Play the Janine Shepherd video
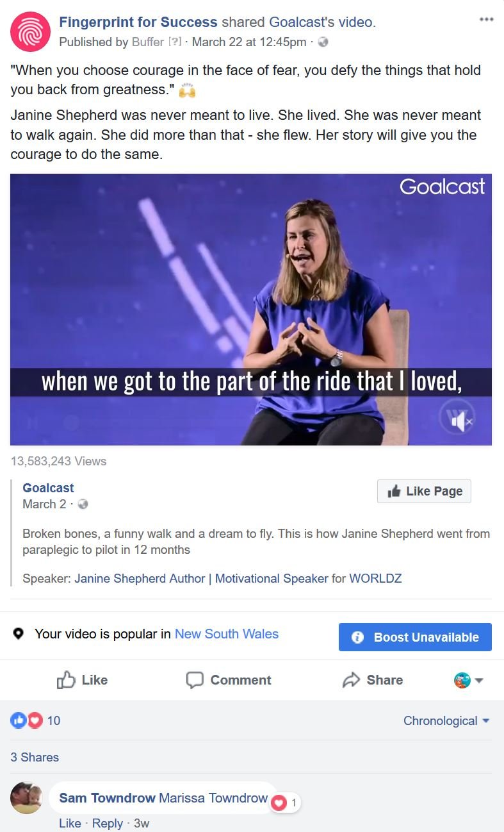 [251, 309]
